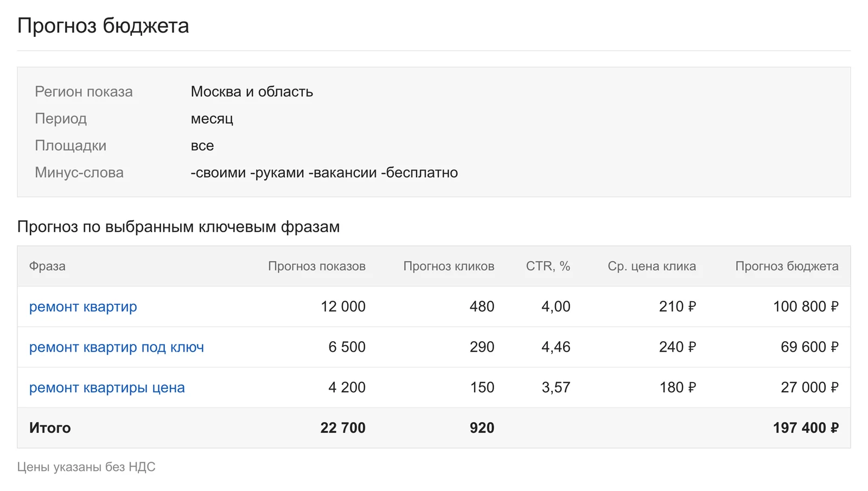This screenshot has width=868, height=491.
Task: Click the 'Ср. цена клика' column header
Action: tap(652, 266)
